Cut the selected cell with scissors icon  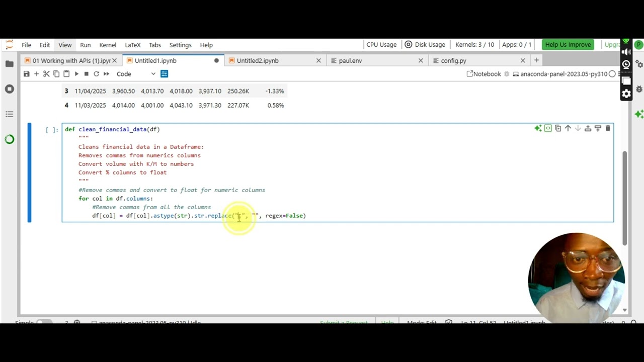(46, 74)
